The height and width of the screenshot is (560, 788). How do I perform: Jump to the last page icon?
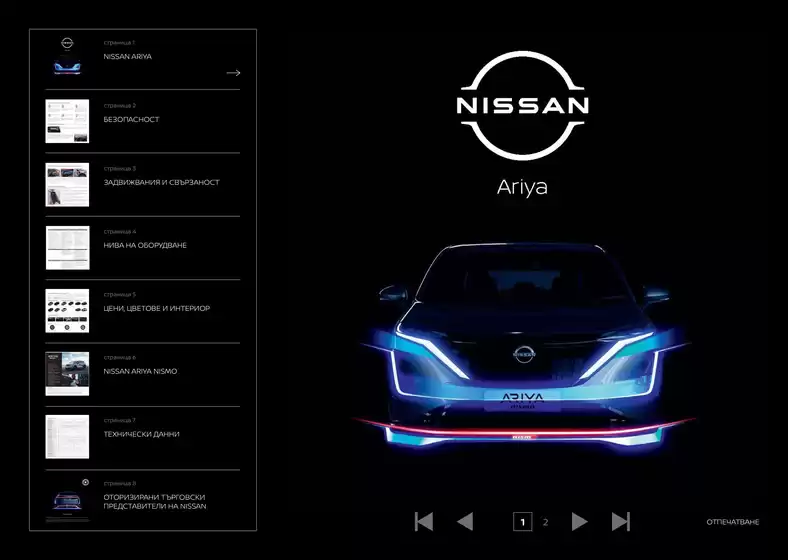click(x=621, y=521)
